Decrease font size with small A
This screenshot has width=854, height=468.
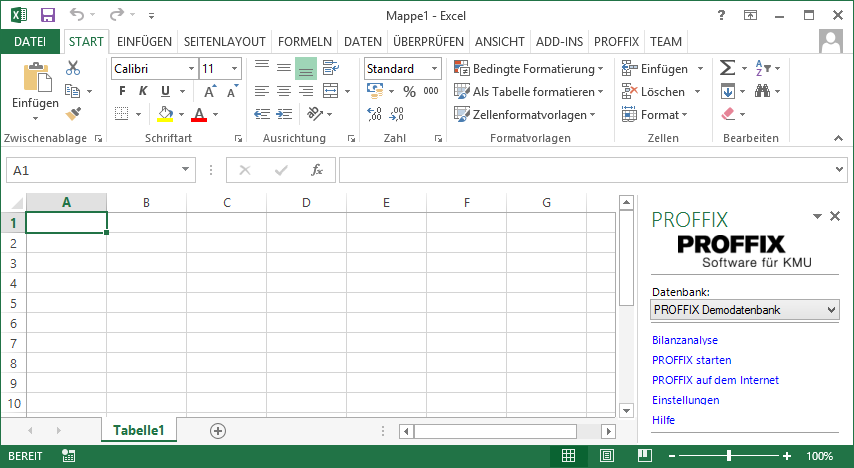[233, 91]
